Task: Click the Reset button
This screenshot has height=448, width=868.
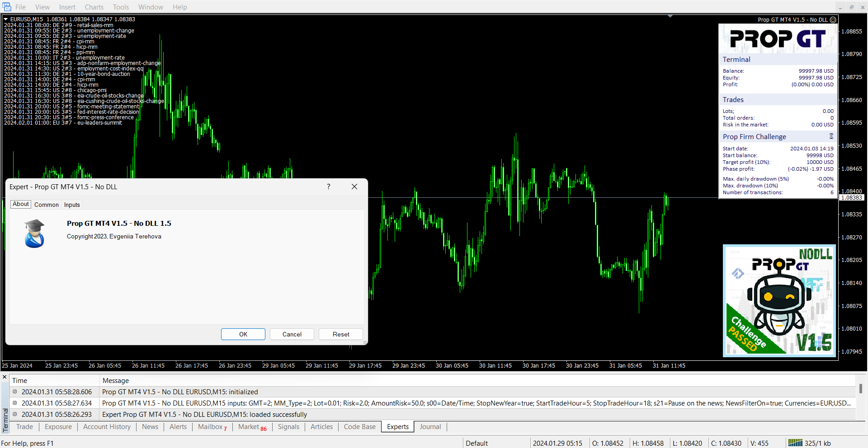Action: tap(341, 334)
